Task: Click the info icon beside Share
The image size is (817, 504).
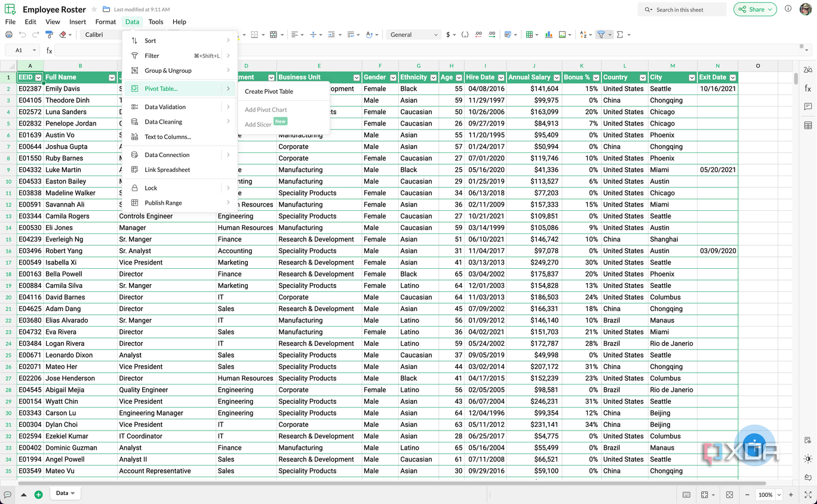Action: coord(788,9)
